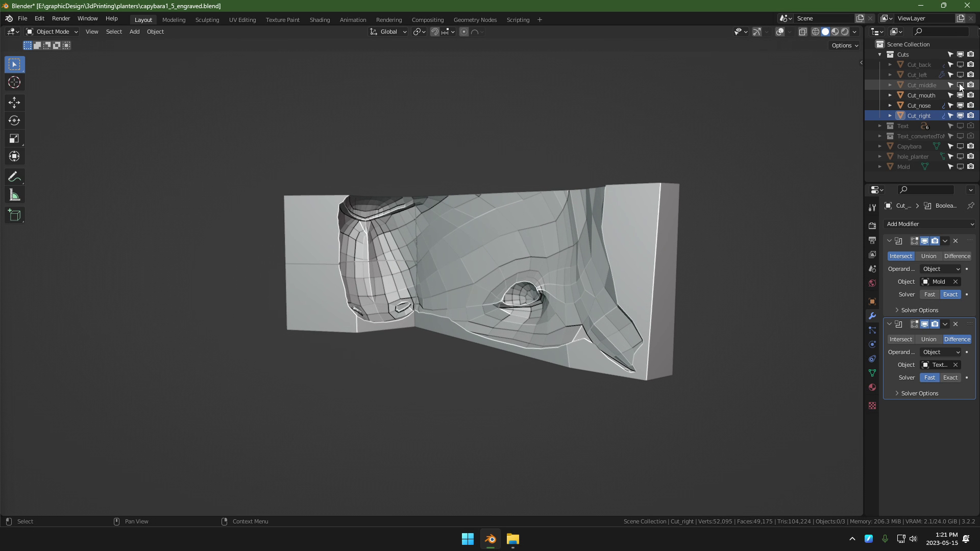Activate the Rotate tool

tap(14, 121)
